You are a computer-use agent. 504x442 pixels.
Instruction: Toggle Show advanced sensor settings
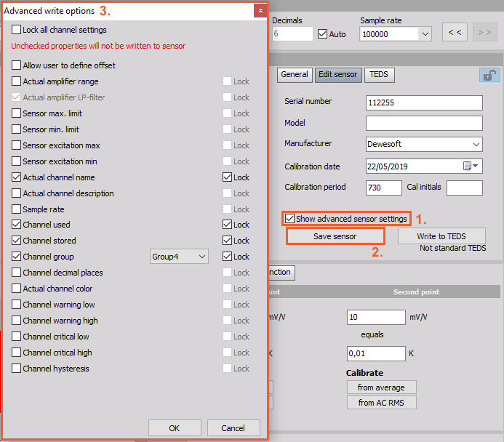(289, 219)
